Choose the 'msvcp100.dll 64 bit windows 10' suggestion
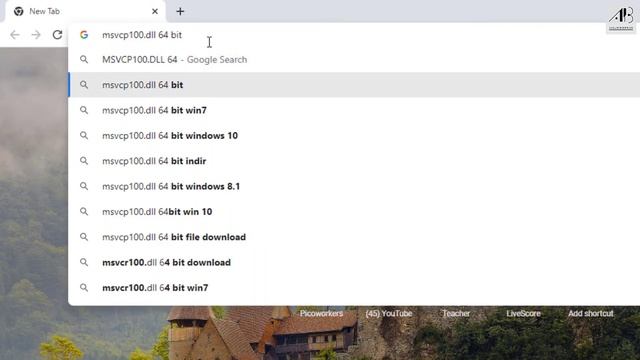 point(354,136)
